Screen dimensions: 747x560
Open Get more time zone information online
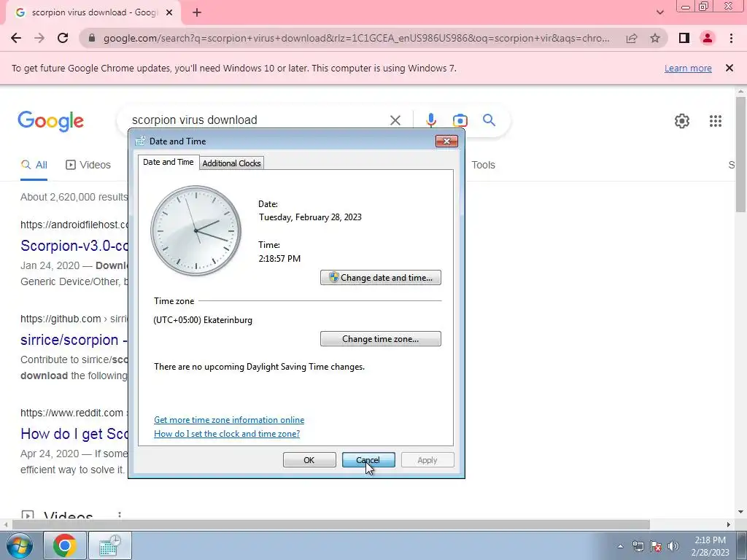(229, 420)
